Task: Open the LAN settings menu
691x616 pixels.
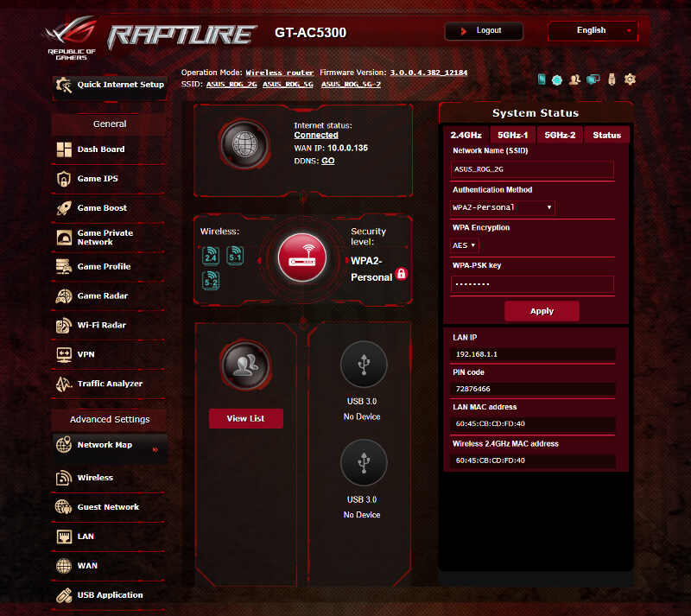Action: pos(109,537)
